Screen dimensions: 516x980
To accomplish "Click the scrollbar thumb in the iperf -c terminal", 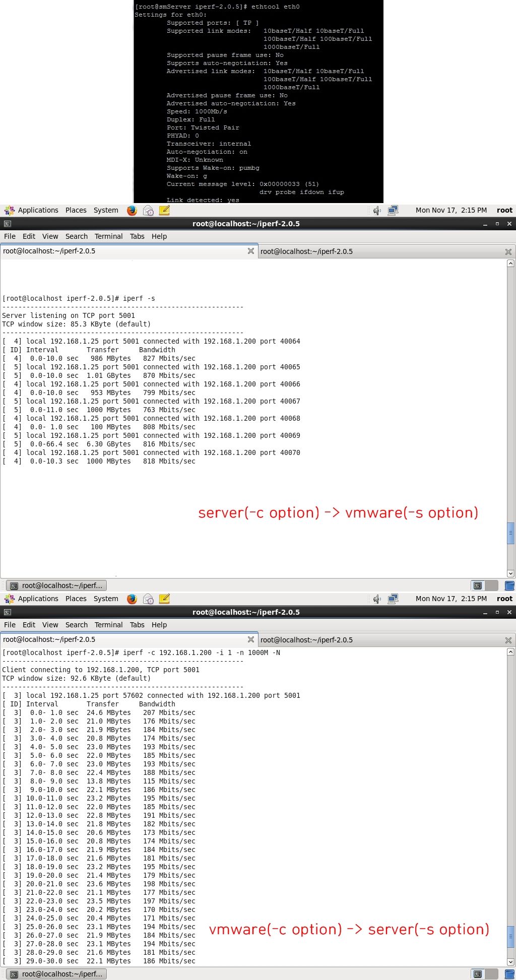I will pos(510,937).
